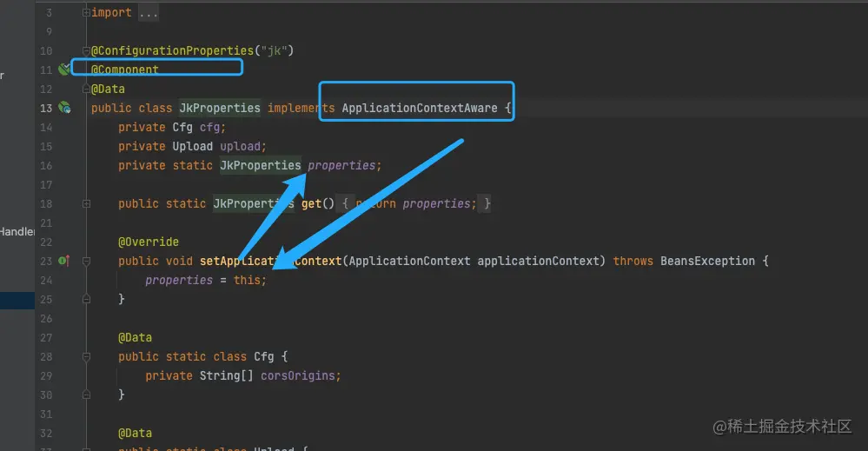Click the fold end marker beside the brace closing Cfg
Viewport: 868px width, 451px height.
(x=86, y=395)
